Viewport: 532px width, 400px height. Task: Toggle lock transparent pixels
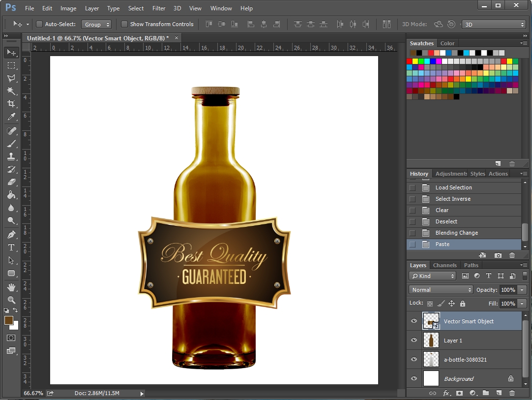(x=430, y=304)
